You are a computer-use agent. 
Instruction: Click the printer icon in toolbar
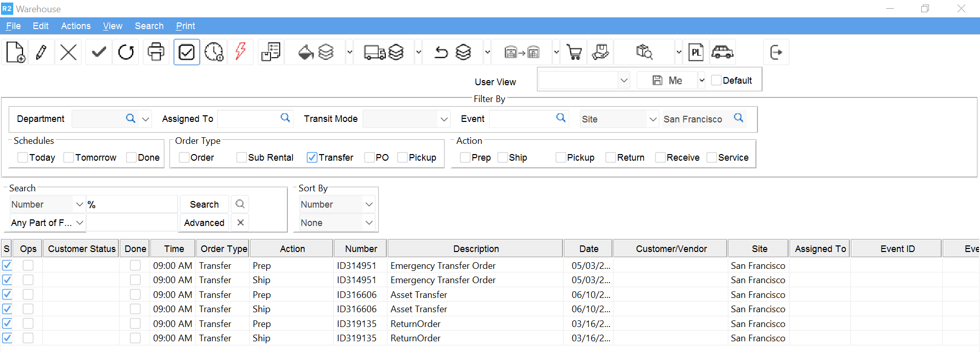[156, 52]
